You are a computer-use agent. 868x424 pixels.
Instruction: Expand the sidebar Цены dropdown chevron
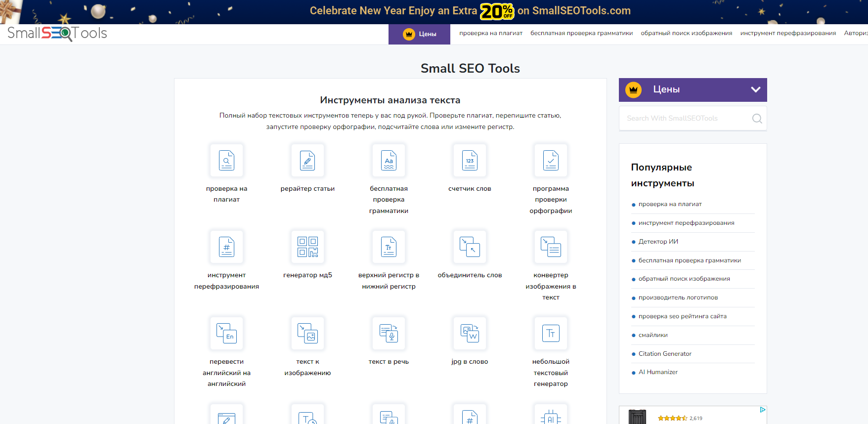(x=755, y=89)
